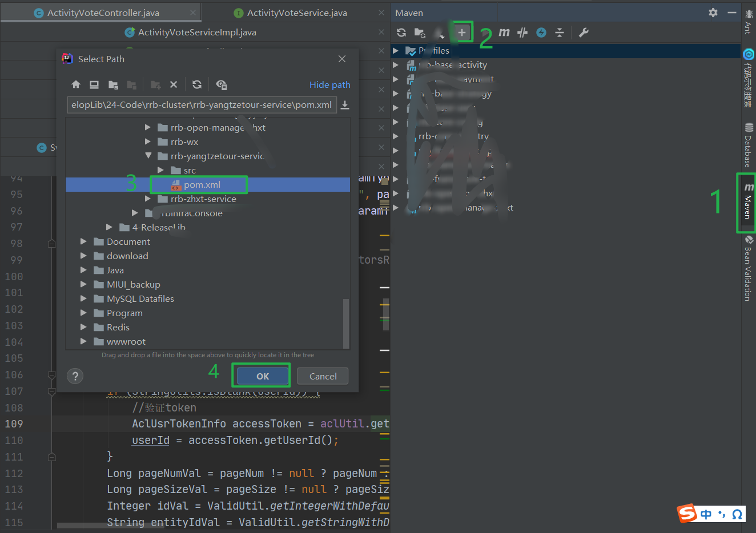Open Maven settings wrench icon
Viewport: 756px width, 533px height.
coord(584,33)
